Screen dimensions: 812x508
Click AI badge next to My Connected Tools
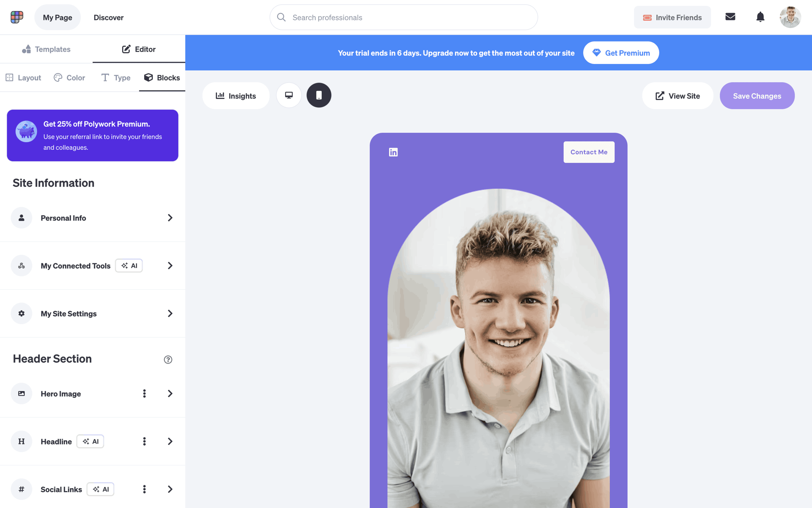tap(129, 265)
